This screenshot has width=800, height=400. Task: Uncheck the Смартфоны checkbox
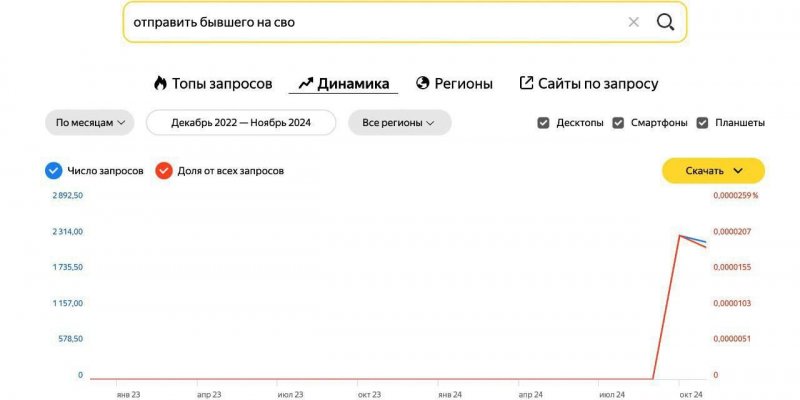click(618, 123)
